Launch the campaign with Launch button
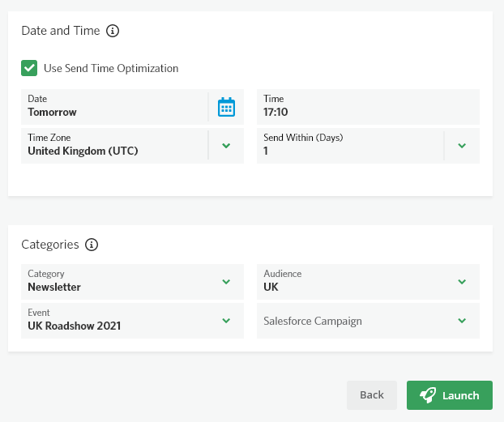 [x=450, y=395]
